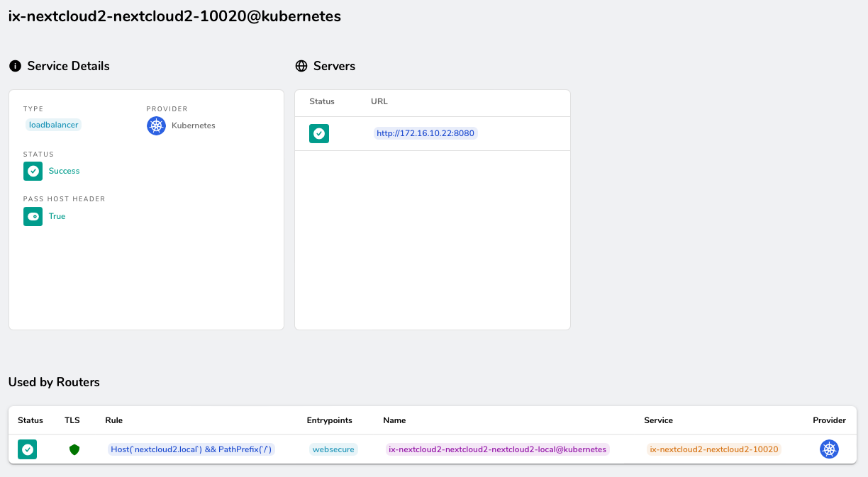Click the Name column header
The height and width of the screenshot is (477, 868).
tap(394, 420)
